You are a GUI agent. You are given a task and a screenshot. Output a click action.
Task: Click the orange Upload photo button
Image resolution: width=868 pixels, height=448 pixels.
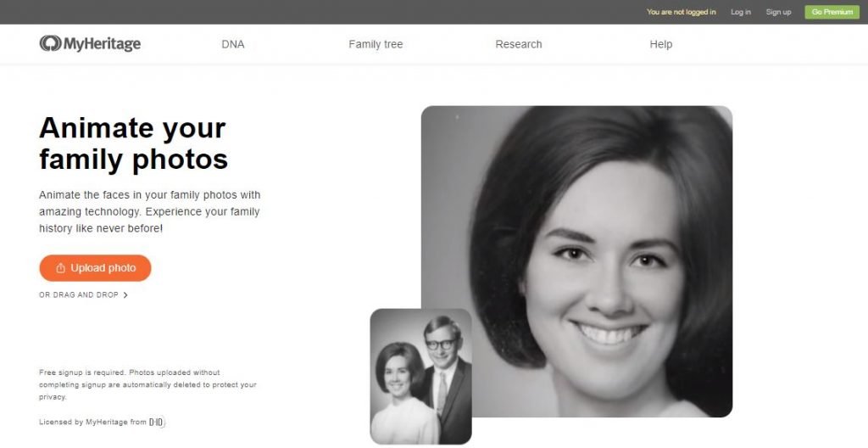95,268
